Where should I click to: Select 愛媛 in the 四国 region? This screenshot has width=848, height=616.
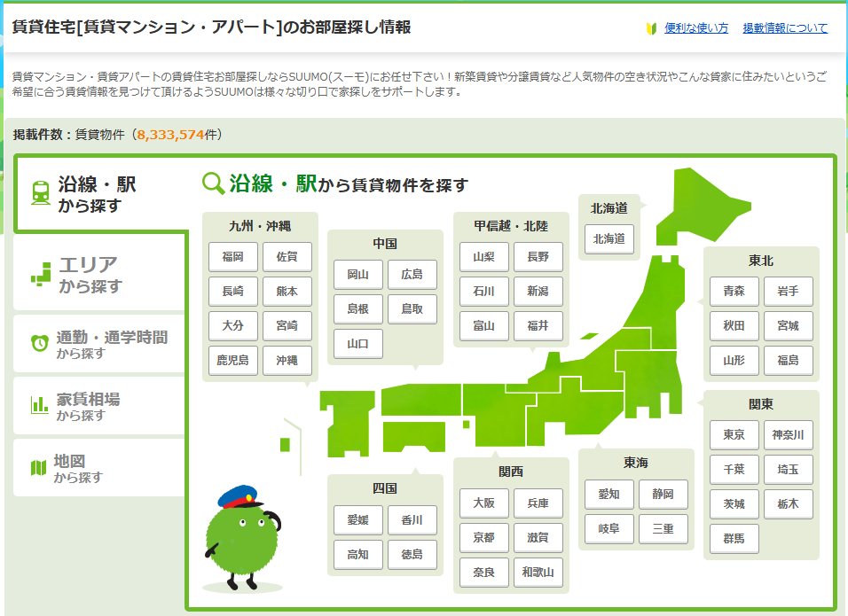coord(358,519)
